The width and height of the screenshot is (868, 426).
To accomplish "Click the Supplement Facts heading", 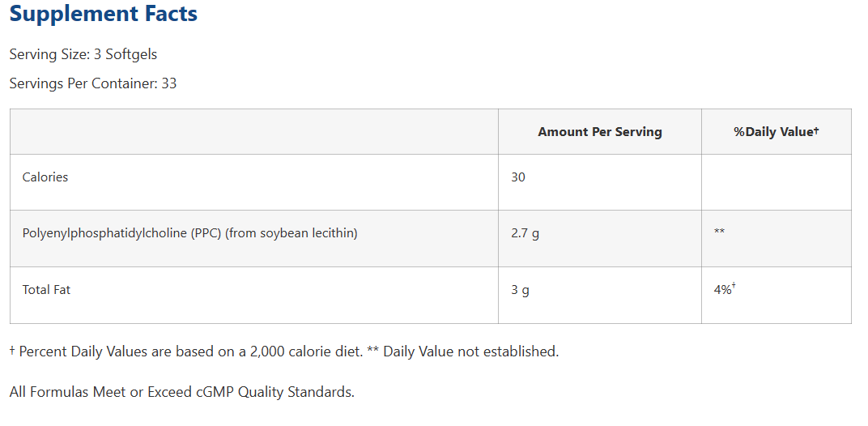I will (x=104, y=14).
